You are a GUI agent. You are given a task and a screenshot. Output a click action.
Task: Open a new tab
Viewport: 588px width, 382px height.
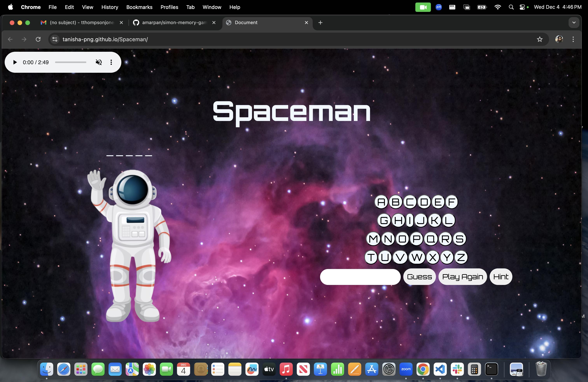pos(320,23)
